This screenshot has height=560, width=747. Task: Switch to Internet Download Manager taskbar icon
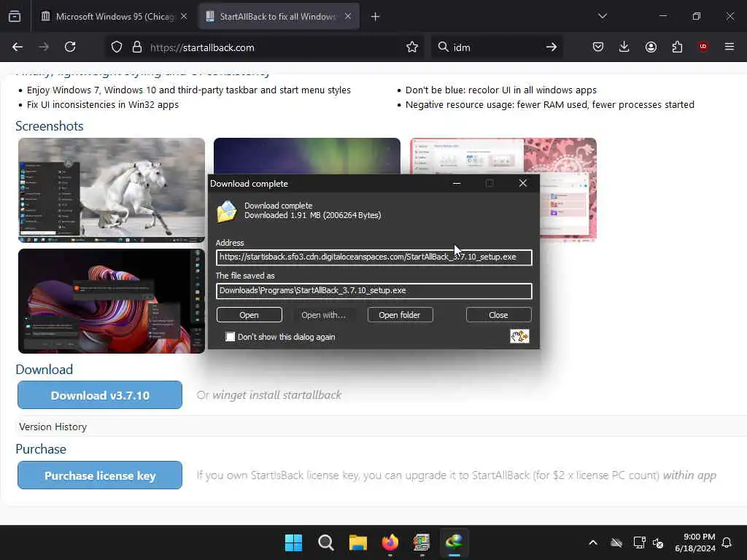point(454,542)
